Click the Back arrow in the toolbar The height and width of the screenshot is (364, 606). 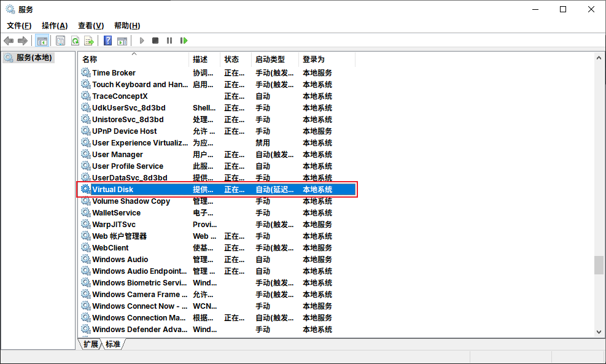pyautogui.click(x=9, y=41)
